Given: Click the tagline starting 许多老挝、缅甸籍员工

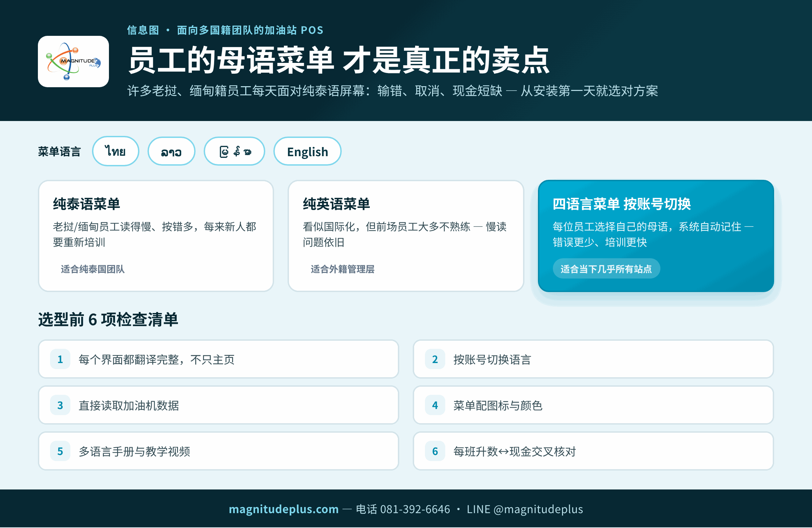Looking at the screenshot, I should (x=393, y=91).
